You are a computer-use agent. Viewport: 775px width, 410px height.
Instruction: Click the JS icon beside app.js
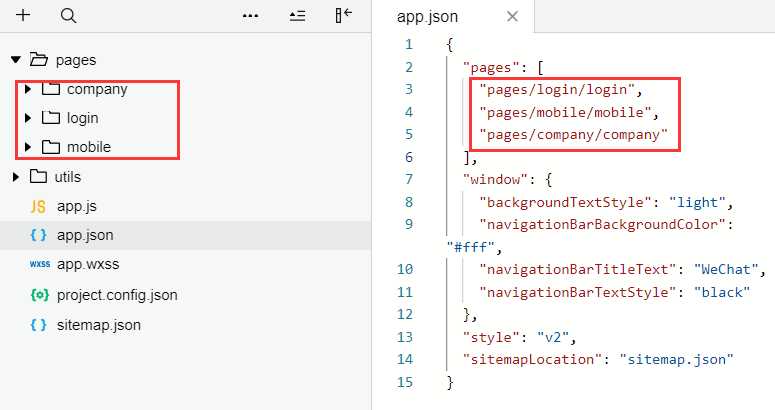tap(38, 206)
